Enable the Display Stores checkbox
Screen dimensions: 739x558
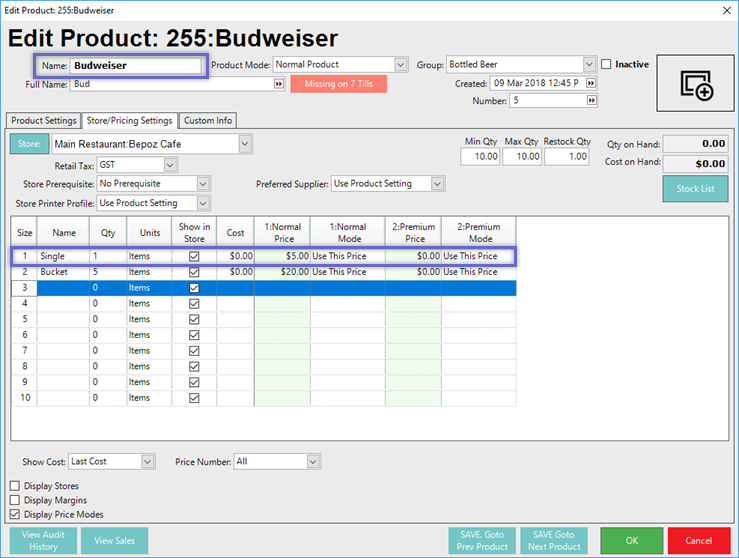click(15, 486)
